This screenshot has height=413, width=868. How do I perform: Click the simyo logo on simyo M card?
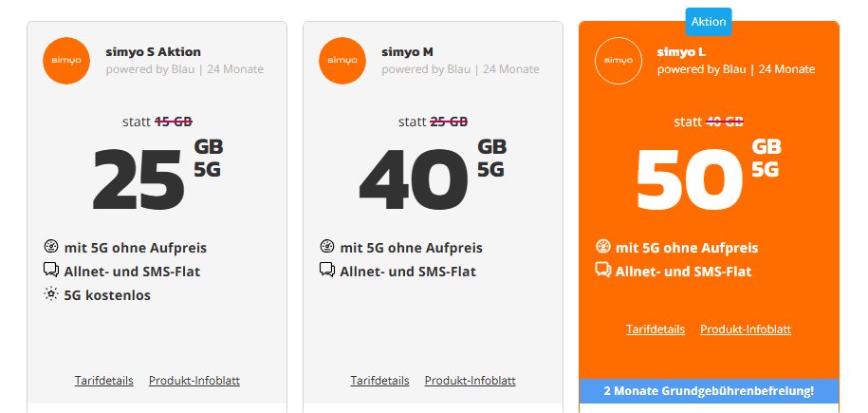[x=343, y=61]
